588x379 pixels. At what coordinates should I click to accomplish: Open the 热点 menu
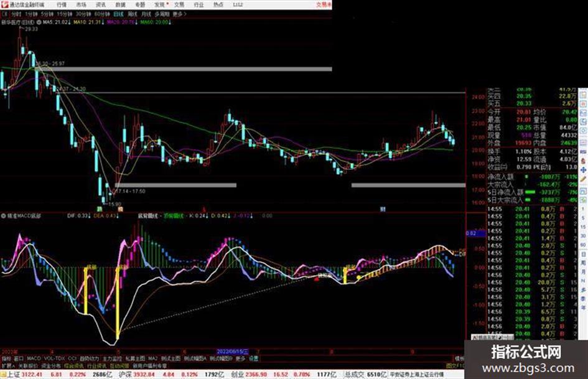coord(218,4)
